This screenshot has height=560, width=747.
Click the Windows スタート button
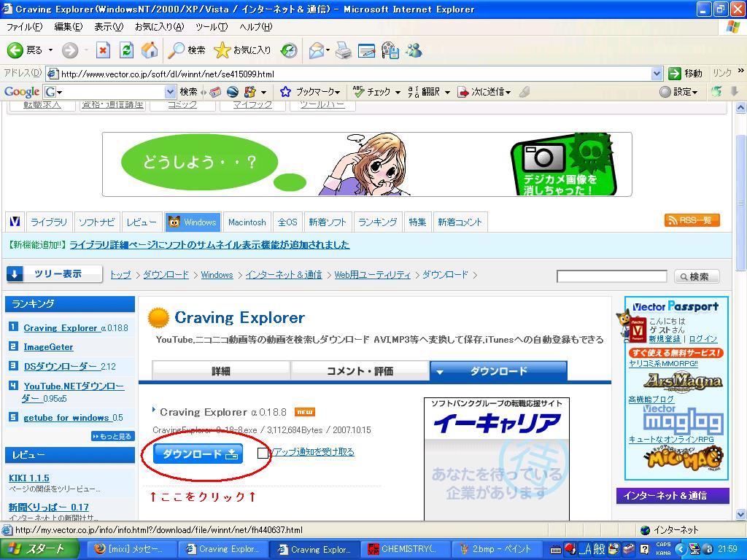pyautogui.click(x=38, y=549)
